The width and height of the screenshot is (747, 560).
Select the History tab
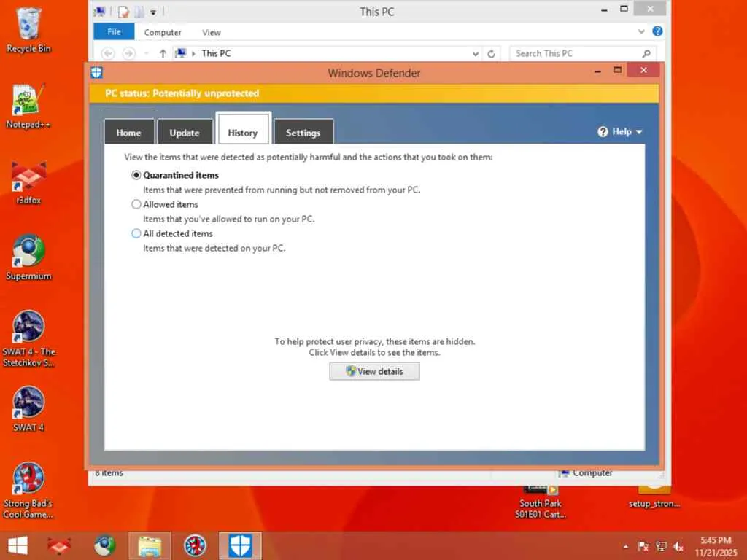(243, 130)
